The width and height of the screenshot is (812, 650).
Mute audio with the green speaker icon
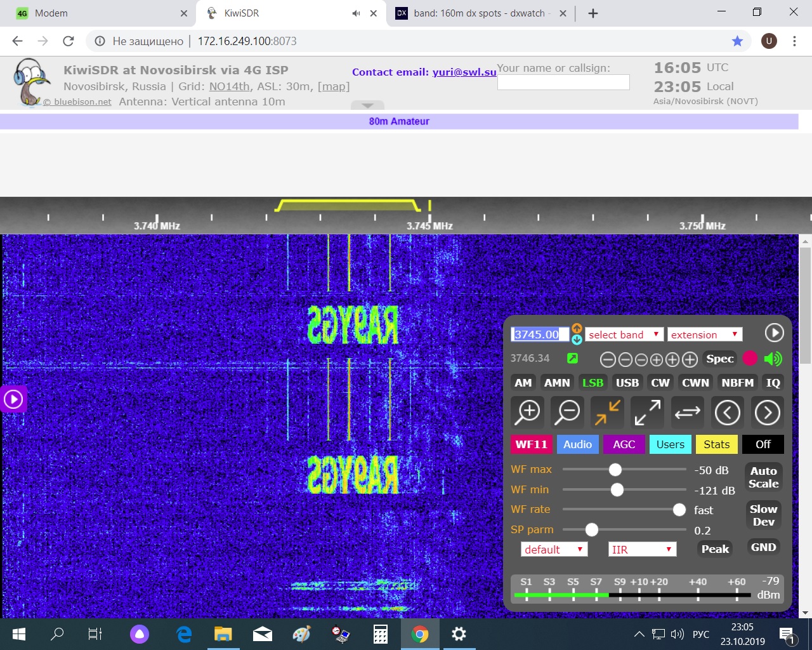coord(773,359)
